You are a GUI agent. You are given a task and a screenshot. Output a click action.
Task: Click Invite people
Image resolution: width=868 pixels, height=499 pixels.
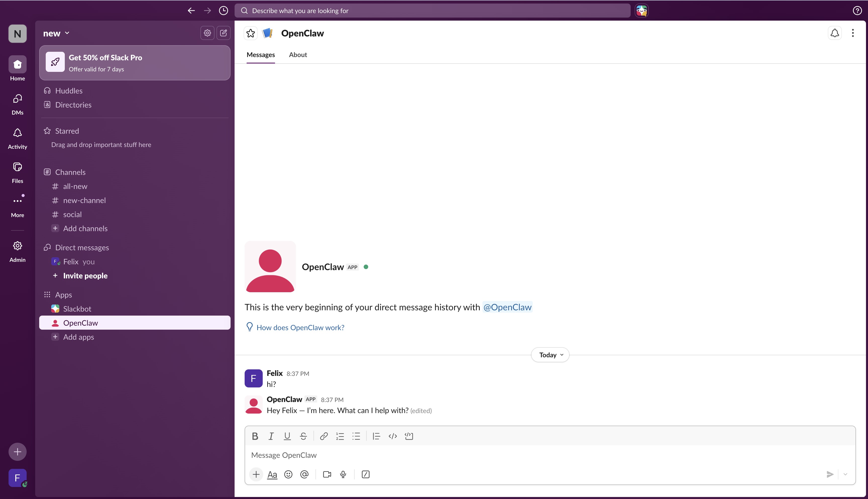(135, 276)
